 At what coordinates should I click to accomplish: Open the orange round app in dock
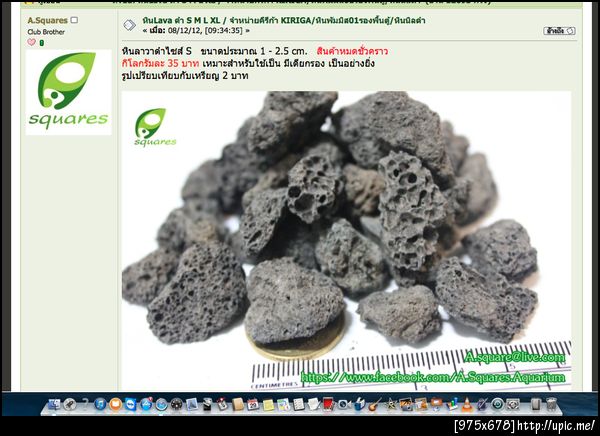coord(116,404)
